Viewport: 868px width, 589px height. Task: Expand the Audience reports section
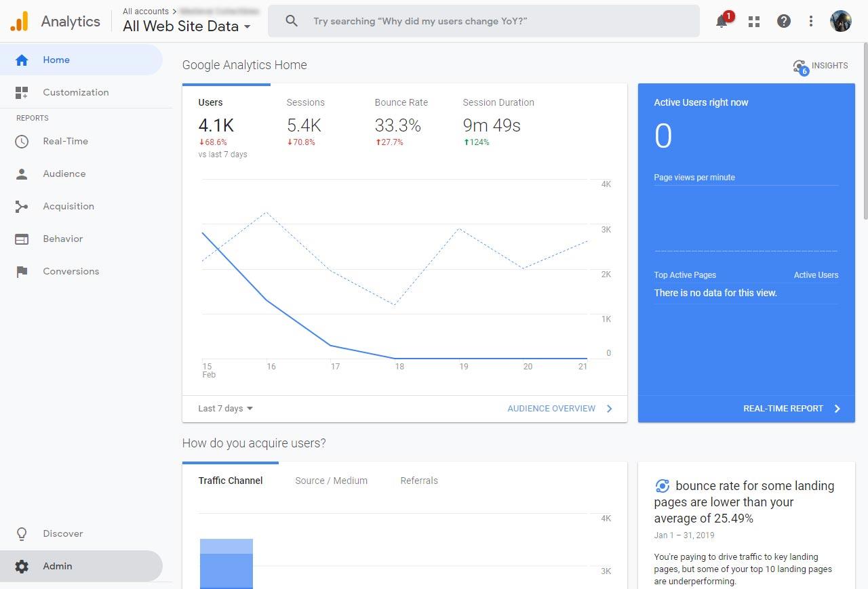click(x=81, y=174)
